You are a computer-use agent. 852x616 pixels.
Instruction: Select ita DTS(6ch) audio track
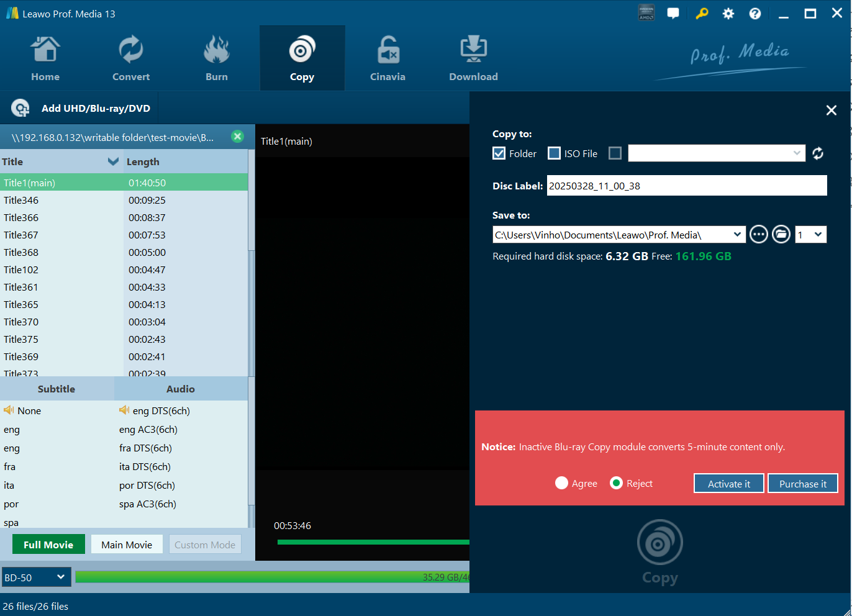tap(145, 466)
